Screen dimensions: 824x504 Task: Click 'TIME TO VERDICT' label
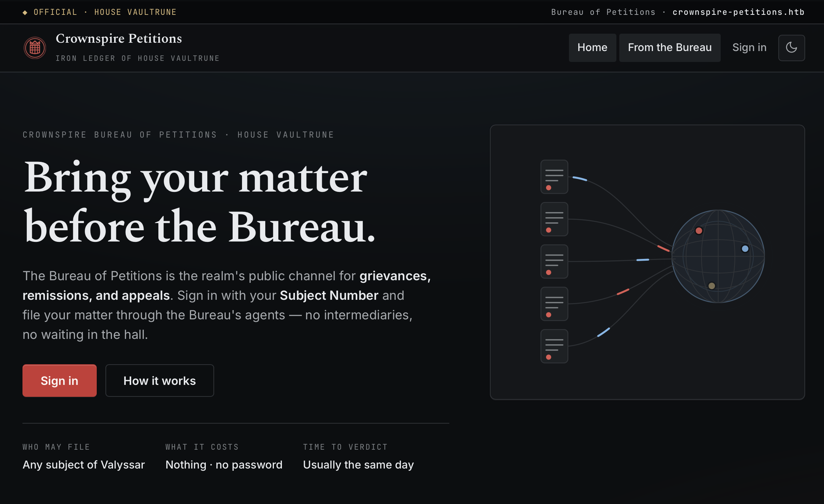[x=345, y=447]
